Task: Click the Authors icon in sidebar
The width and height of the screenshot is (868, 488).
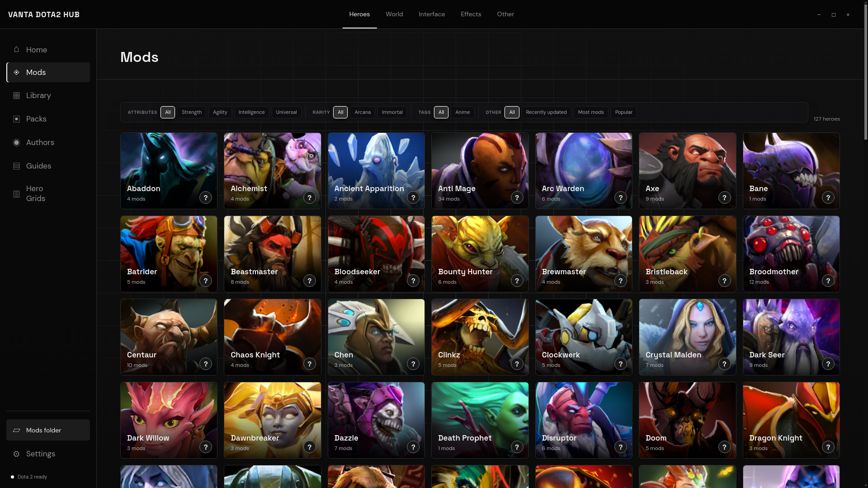Action: [x=16, y=142]
